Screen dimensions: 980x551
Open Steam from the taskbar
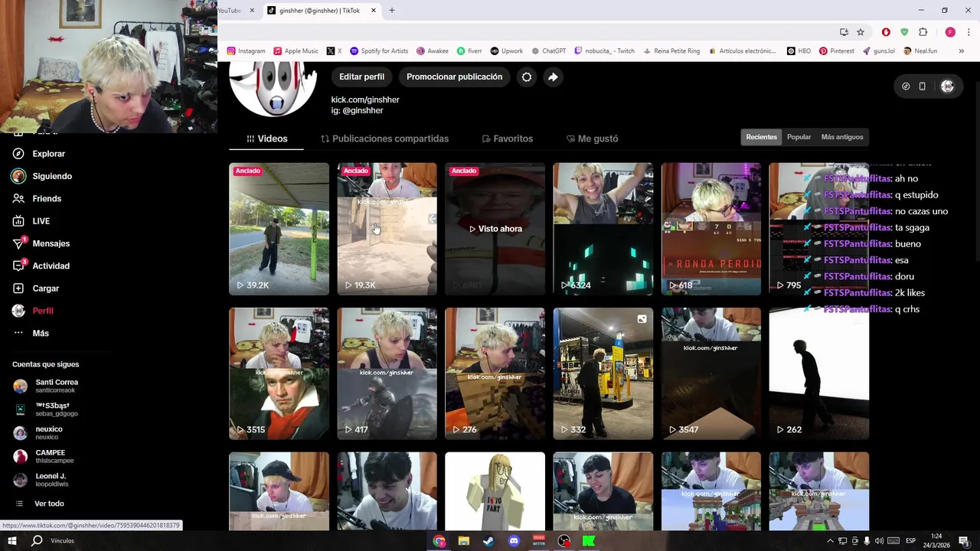click(488, 541)
